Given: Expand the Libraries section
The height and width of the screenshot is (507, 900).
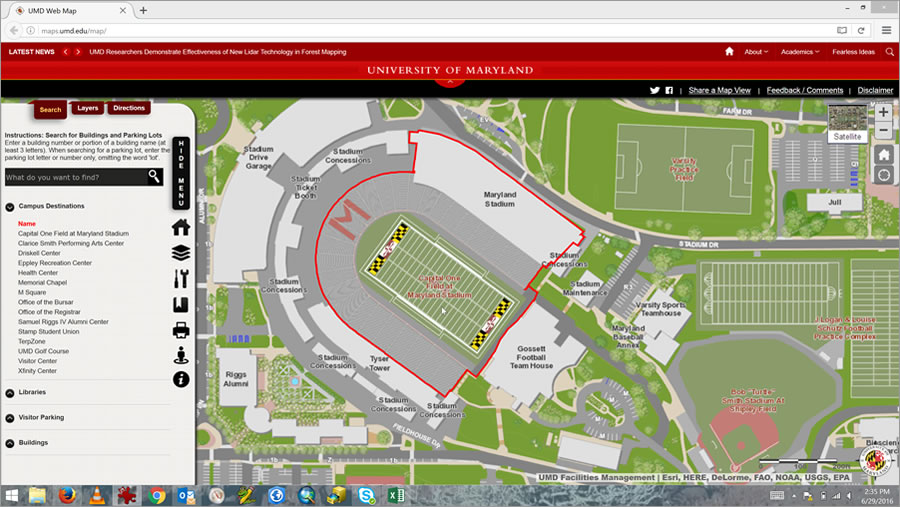Looking at the screenshot, I should pyautogui.click(x=10, y=393).
